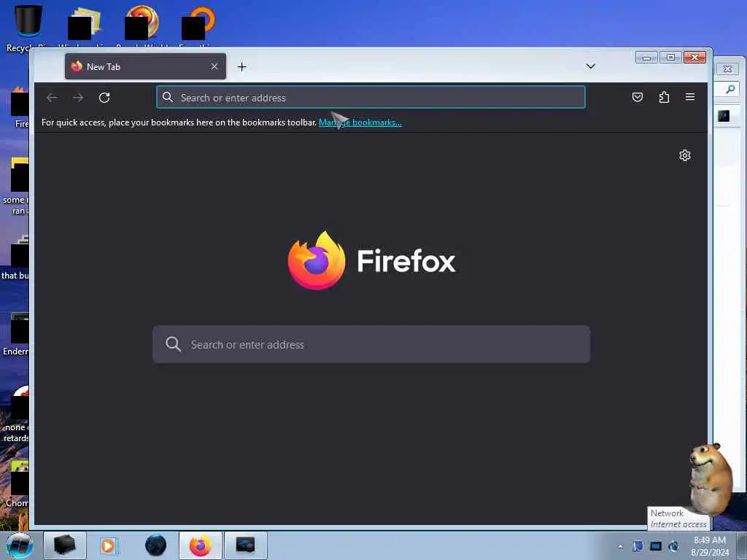Select the New Tab tab
747x560 pixels.
145,66
